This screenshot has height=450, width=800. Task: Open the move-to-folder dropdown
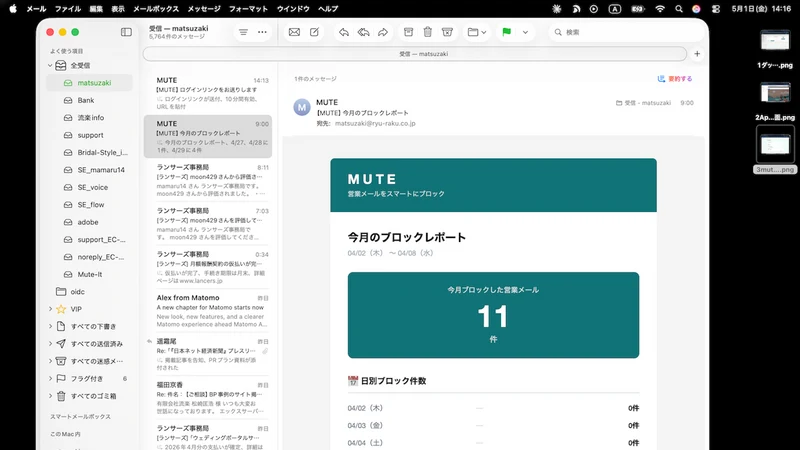pos(477,32)
